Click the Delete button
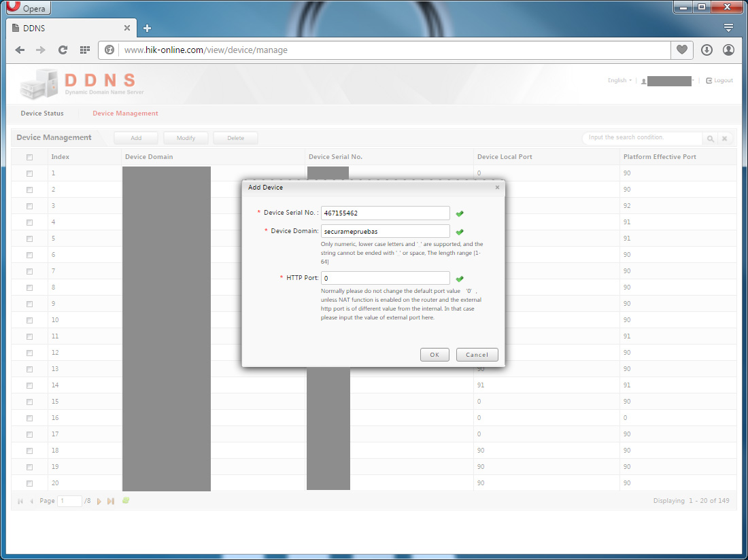 (x=236, y=138)
